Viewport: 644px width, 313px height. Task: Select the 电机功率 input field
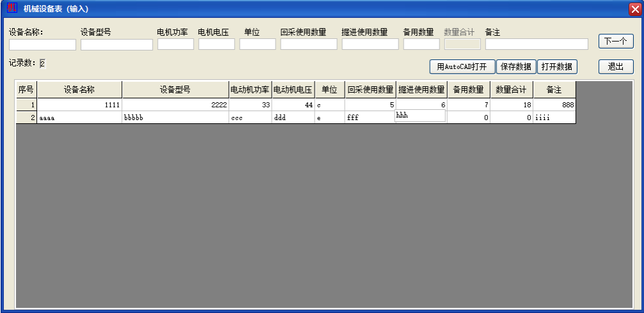(x=175, y=45)
